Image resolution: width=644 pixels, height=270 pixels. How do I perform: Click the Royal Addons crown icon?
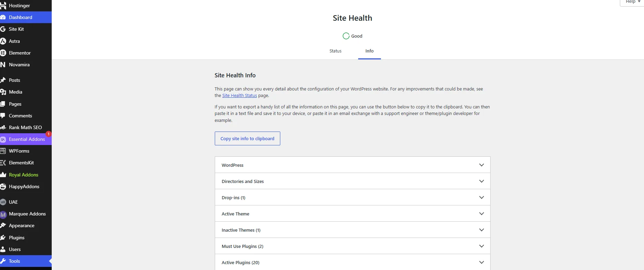click(x=3, y=175)
